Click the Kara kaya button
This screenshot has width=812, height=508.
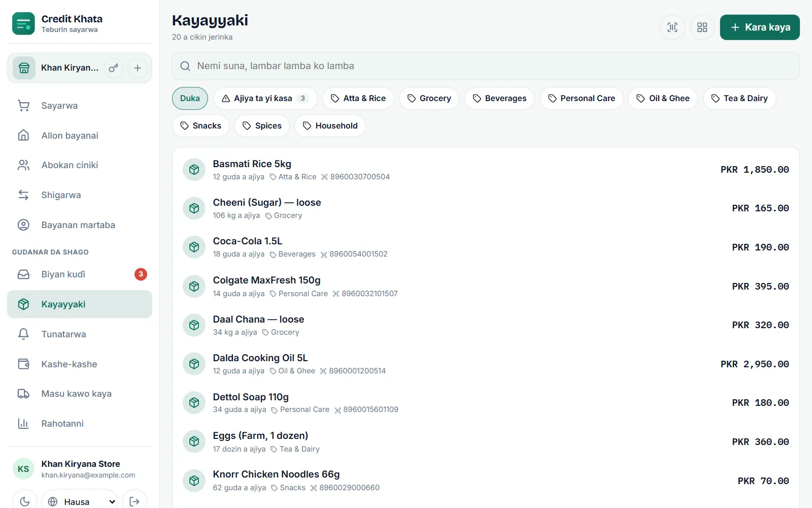click(760, 27)
